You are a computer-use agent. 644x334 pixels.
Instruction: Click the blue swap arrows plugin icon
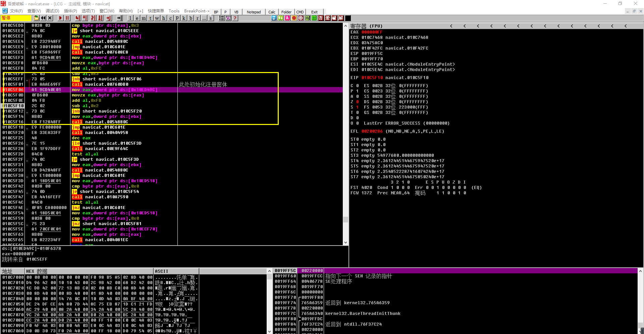tap(274, 18)
